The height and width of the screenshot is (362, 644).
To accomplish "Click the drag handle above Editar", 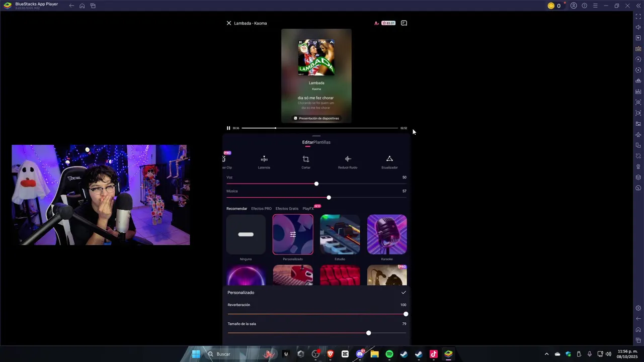I will (x=316, y=136).
